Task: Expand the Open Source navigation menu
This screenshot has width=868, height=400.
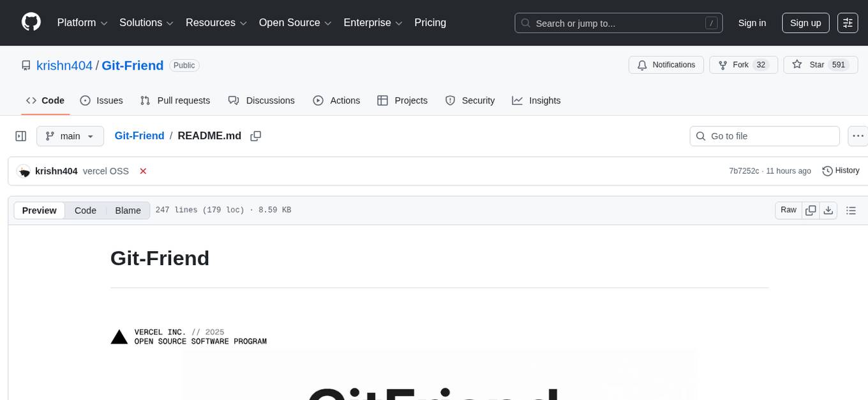Action: tap(295, 22)
